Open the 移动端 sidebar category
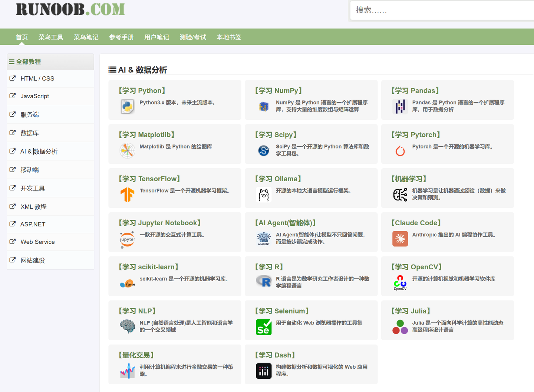Viewport: 534px width, 392px height. tap(50, 170)
